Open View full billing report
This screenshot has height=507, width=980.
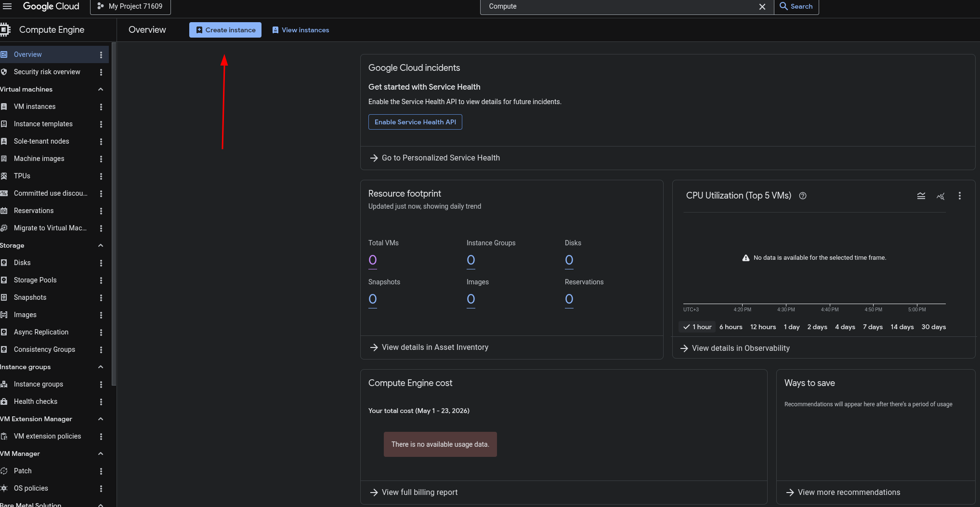[414, 493]
